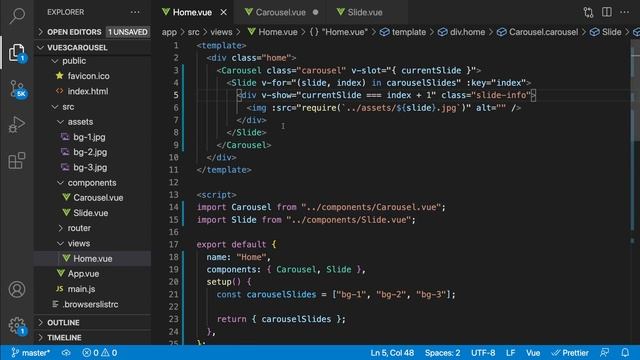The width and height of the screenshot is (640, 360).
Task: Open the Extensions view icon
Action: [x=17, y=160]
